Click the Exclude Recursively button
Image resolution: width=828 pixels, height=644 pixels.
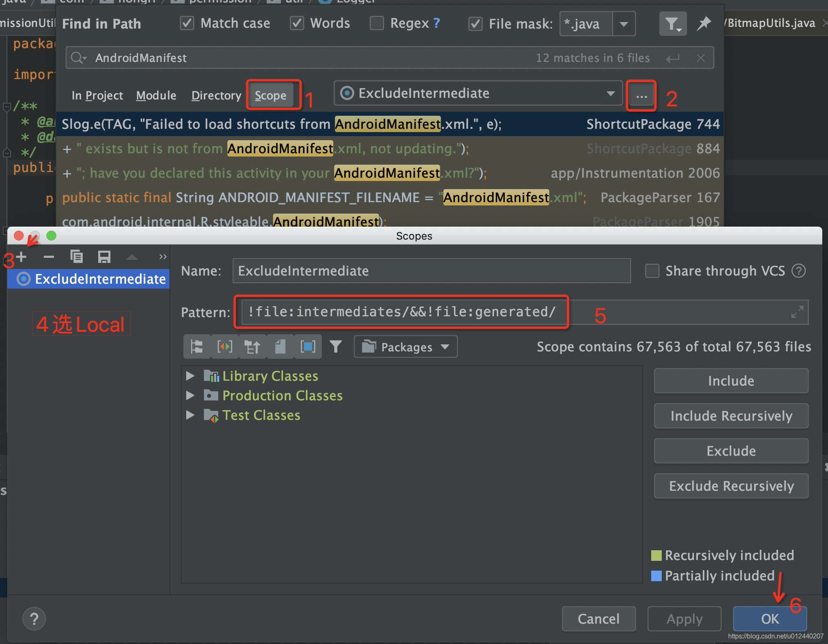pos(731,486)
